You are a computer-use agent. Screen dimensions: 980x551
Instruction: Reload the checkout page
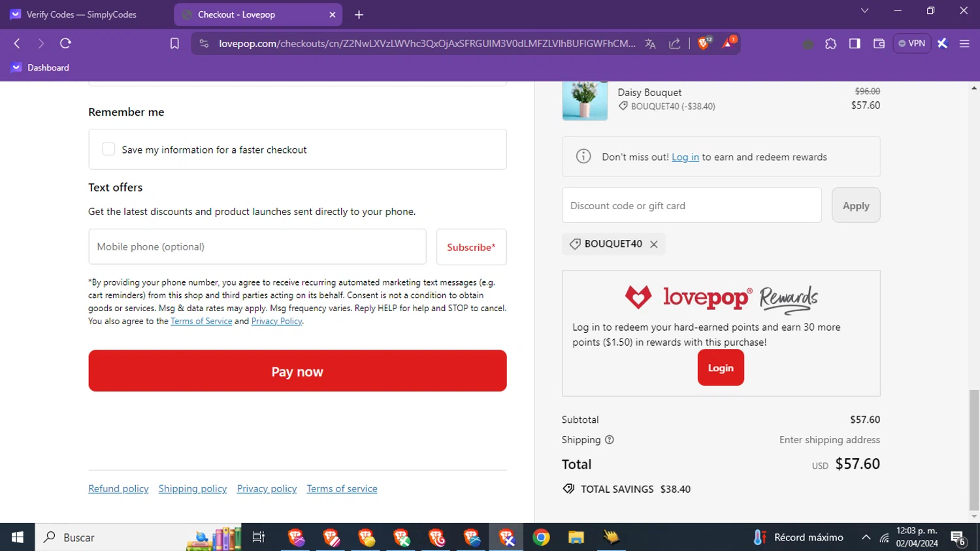coord(65,43)
